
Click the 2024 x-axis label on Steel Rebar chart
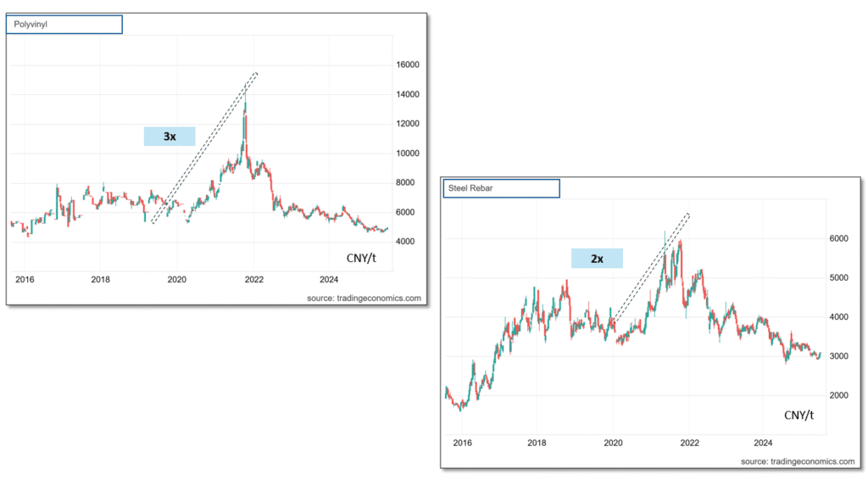point(763,443)
